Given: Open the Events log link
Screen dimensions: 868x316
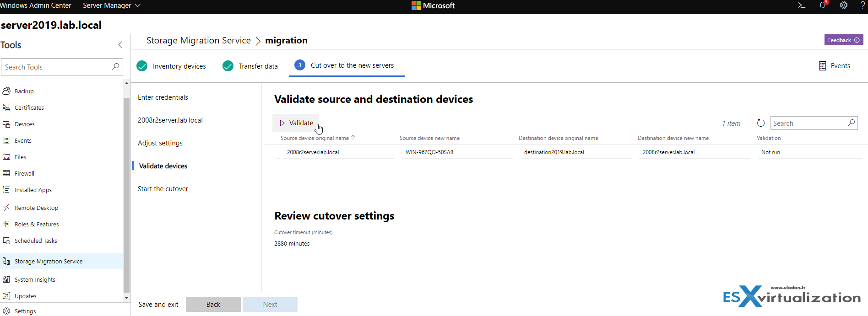Looking at the screenshot, I should (x=834, y=66).
